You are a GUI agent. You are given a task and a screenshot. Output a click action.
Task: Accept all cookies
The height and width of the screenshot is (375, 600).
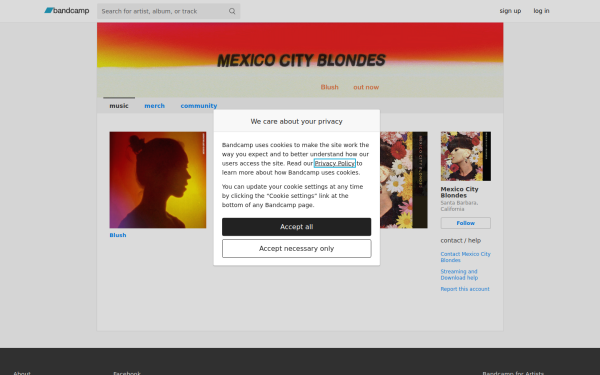point(296,227)
